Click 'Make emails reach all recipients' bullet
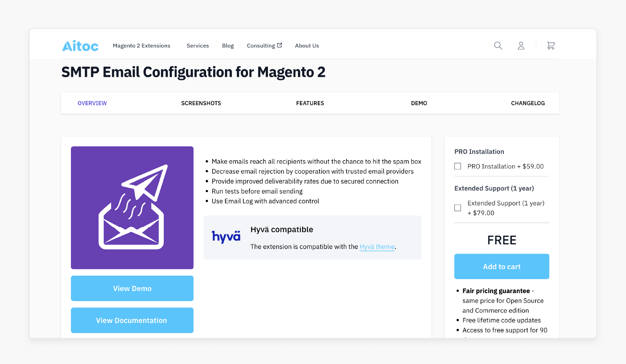626x364 pixels. [x=316, y=161]
